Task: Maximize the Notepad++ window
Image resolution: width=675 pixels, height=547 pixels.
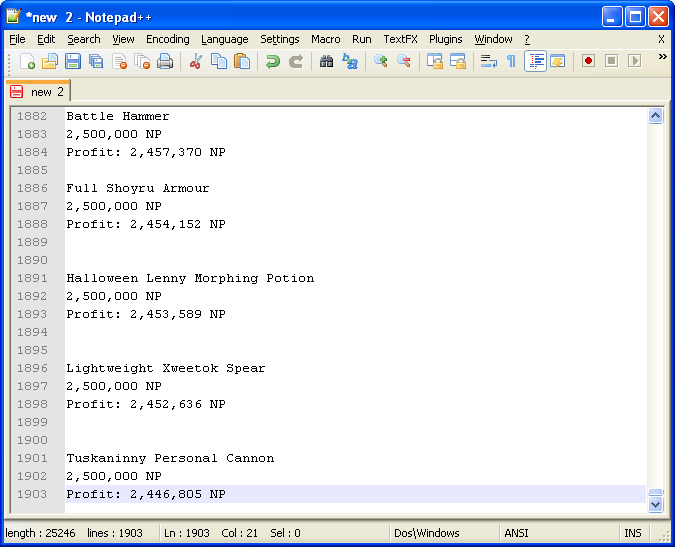Action: [635, 17]
